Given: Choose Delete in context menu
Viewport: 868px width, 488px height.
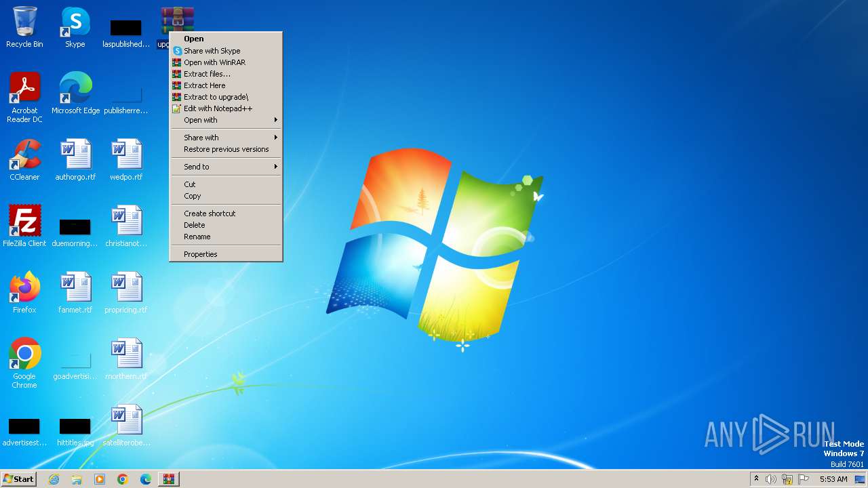Looking at the screenshot, I should 226,225.
